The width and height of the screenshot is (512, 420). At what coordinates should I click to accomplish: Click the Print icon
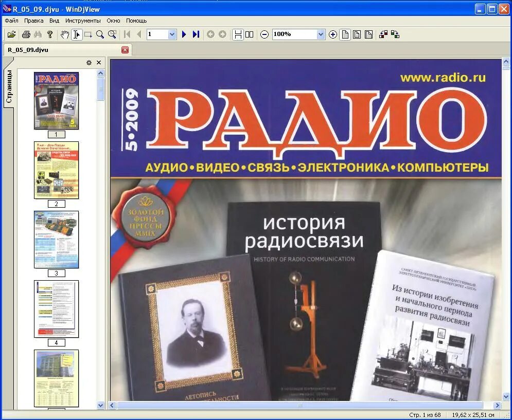tap(26, 34)
